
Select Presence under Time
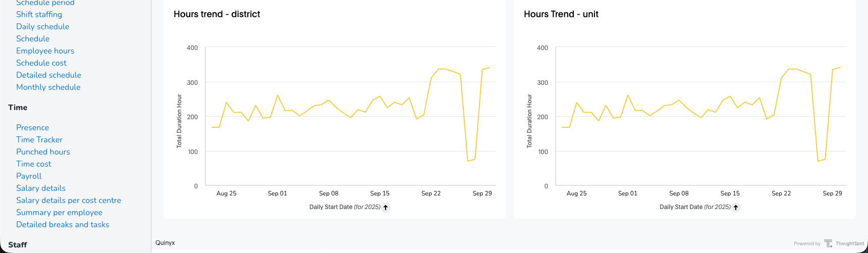32,128
